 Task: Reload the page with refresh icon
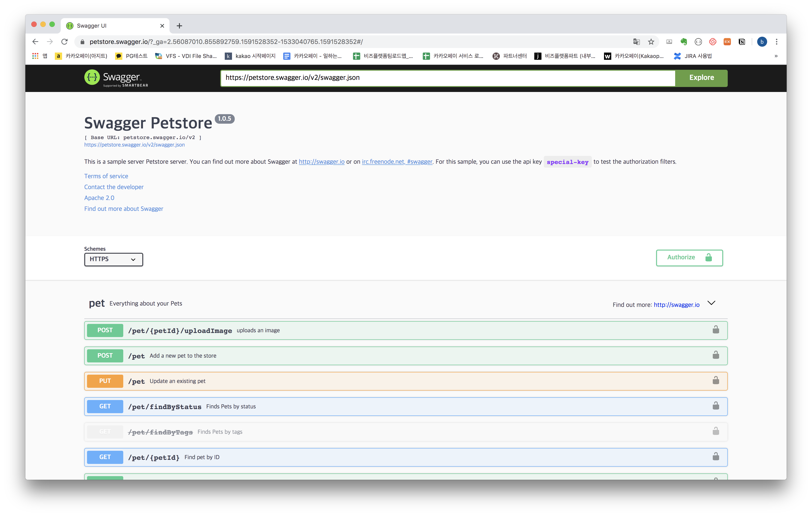tap(64, 42)
